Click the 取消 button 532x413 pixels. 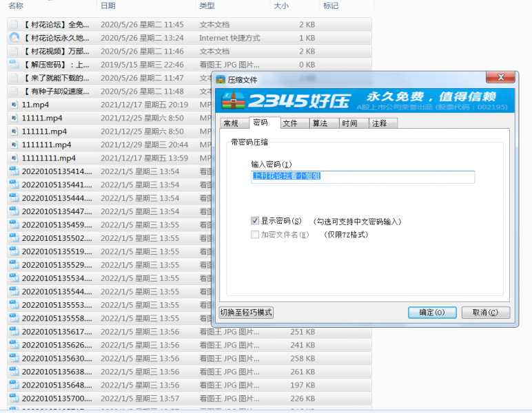[x=485, y=313]
